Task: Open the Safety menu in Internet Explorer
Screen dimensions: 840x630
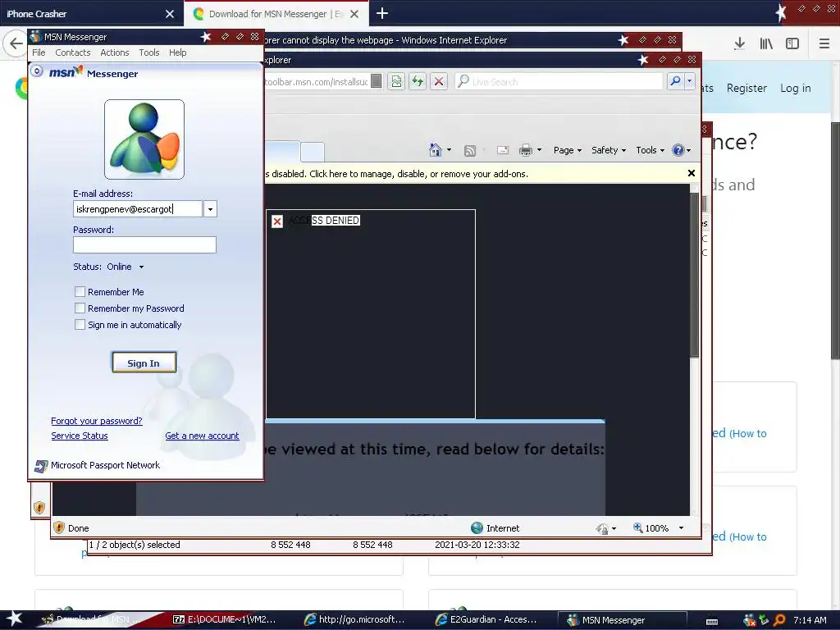Action: pyautogui.click(x=609, y=151)
